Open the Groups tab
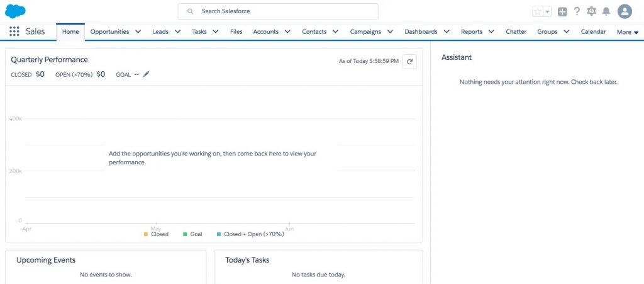 [x=547, y=31]
